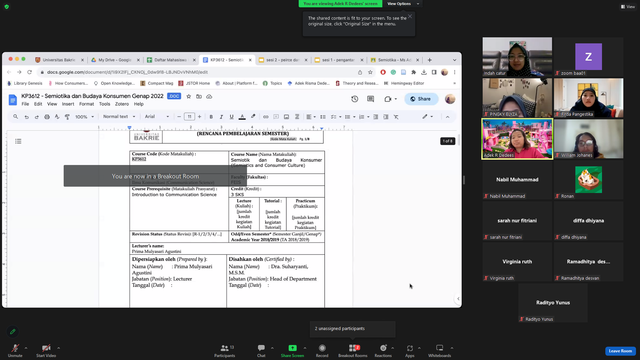Open View Options dropdown

tap(403, 4)
